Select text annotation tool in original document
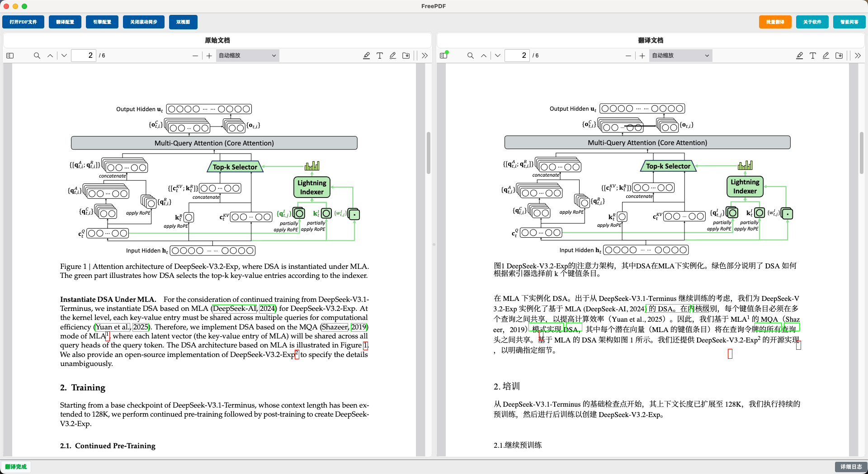This screenshot has width=868, height=474. click(380, 56)
